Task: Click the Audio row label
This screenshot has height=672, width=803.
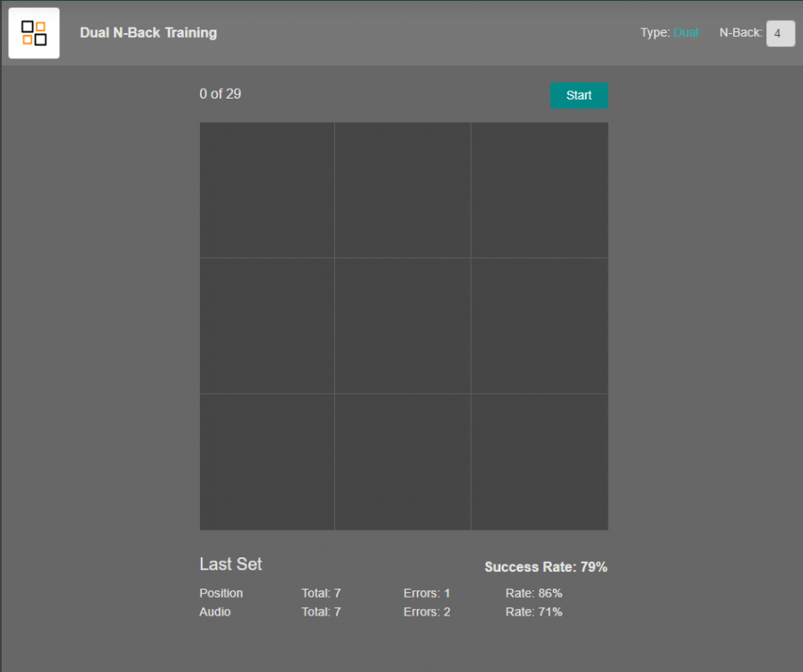Action: coord(215,612)
